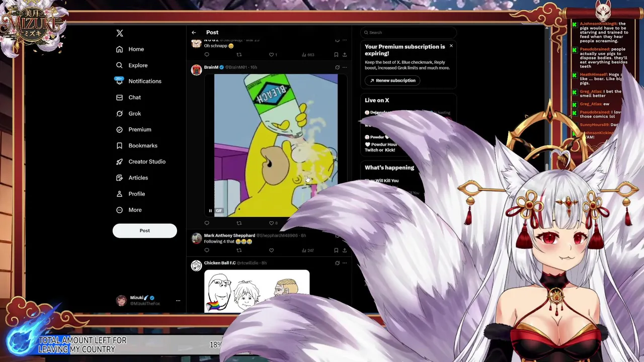Open Chicken Ball F.C avatar

pos(196,265)
